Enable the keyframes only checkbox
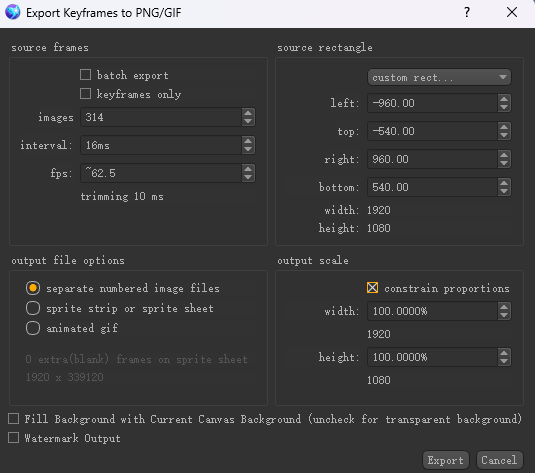This screenshot has height=473, width=535. pyautogui.click(x=85, y=94)
